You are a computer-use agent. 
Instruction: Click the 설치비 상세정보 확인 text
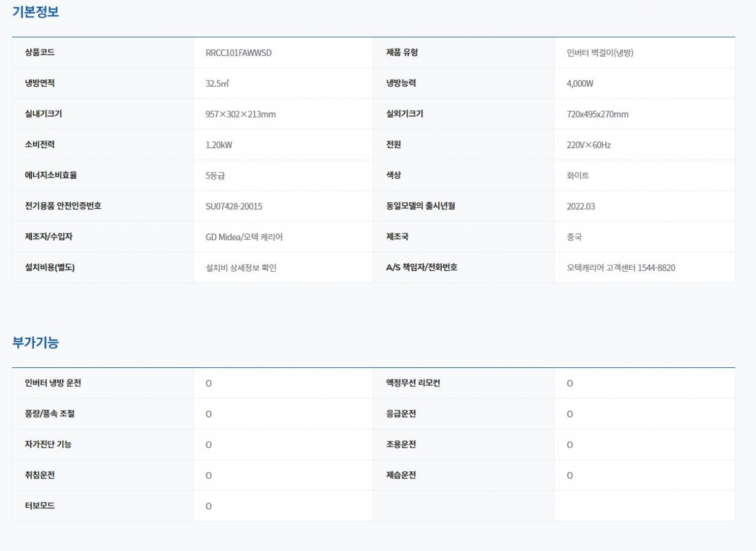(241, 268)
